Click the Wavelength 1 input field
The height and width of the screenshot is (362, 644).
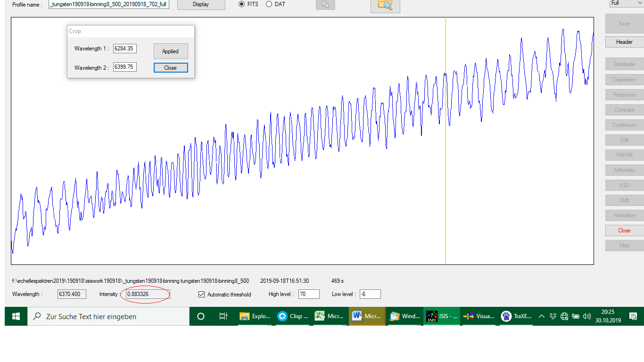[x=124, y=49]
